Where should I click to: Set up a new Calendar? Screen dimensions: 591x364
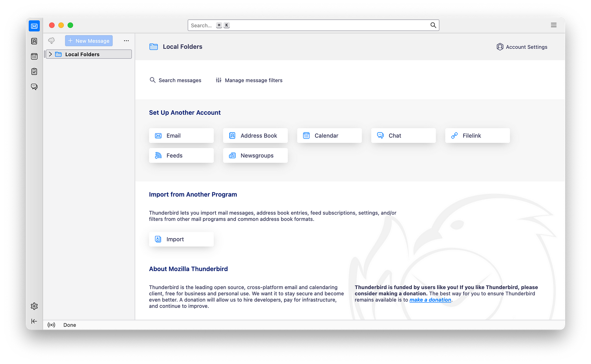(329, 135)
